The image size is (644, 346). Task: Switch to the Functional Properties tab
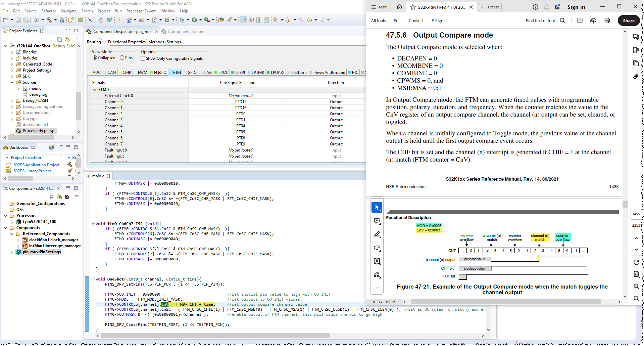coord(127,42)
